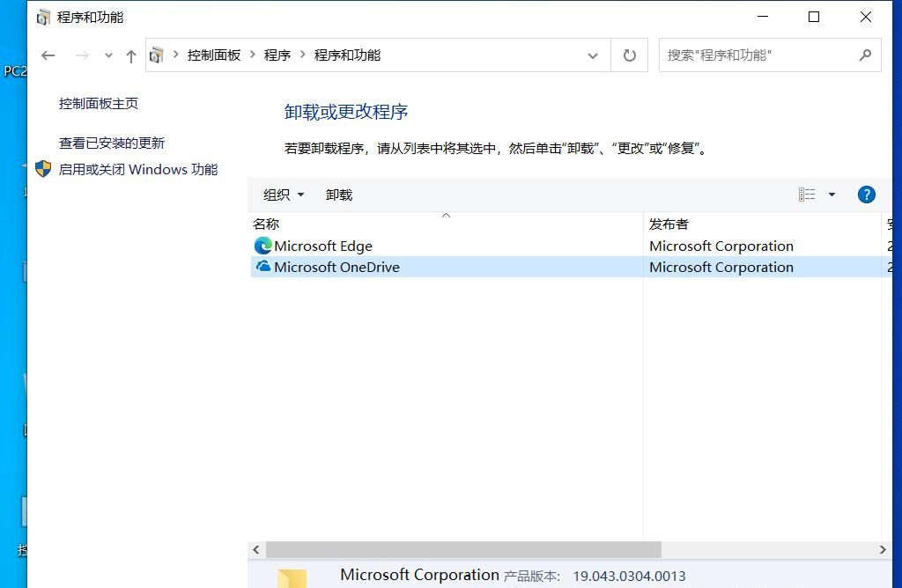This screenshot has height=588, width=902.
Task: Click the horizontal scrollbar thumb
Action: point(463,550)
